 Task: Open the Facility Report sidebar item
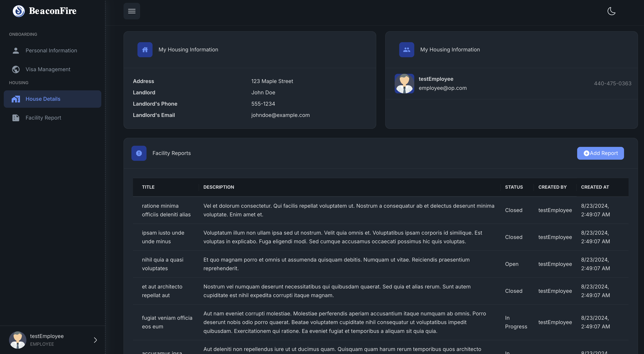pyautogui.click(x=43, y=118)
